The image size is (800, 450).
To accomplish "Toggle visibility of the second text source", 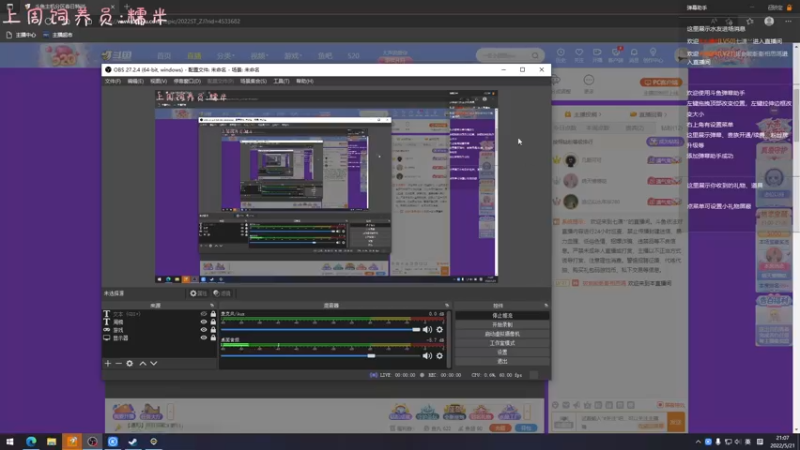I will (x=204, y=322).
